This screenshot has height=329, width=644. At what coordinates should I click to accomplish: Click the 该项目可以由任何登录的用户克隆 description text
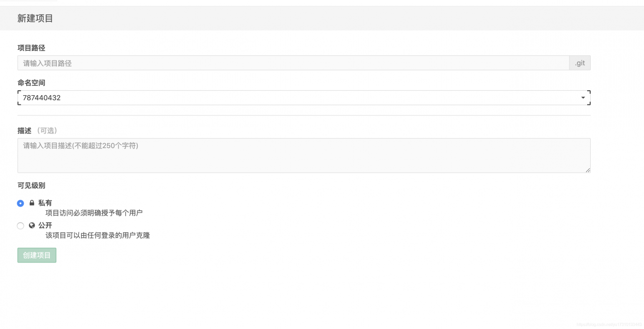point(98,235)
